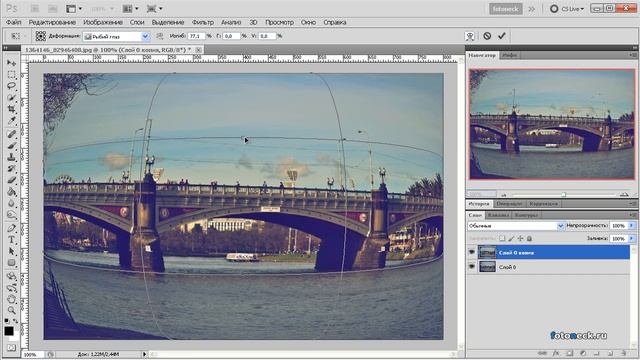Select the Crop tool
Screen dimensions: 640x360
11,109
